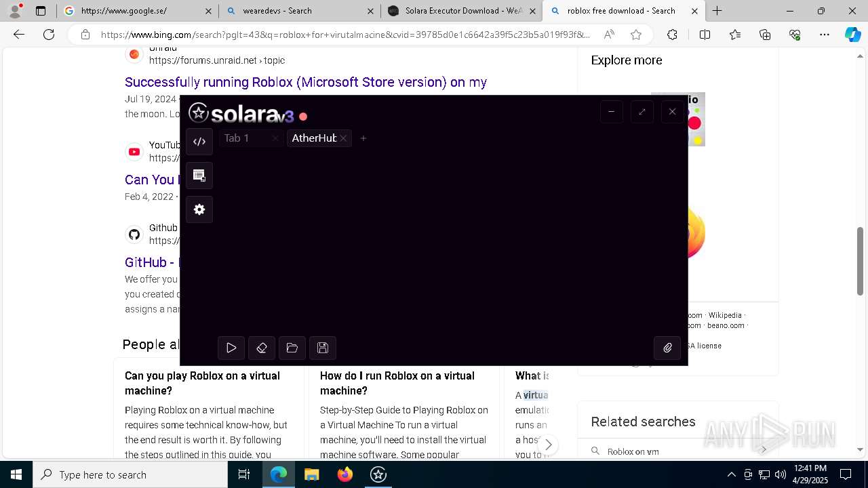Screen dimensions: 868x488
Task: Toggle Edge split screen icon
Action: (705, 35)
